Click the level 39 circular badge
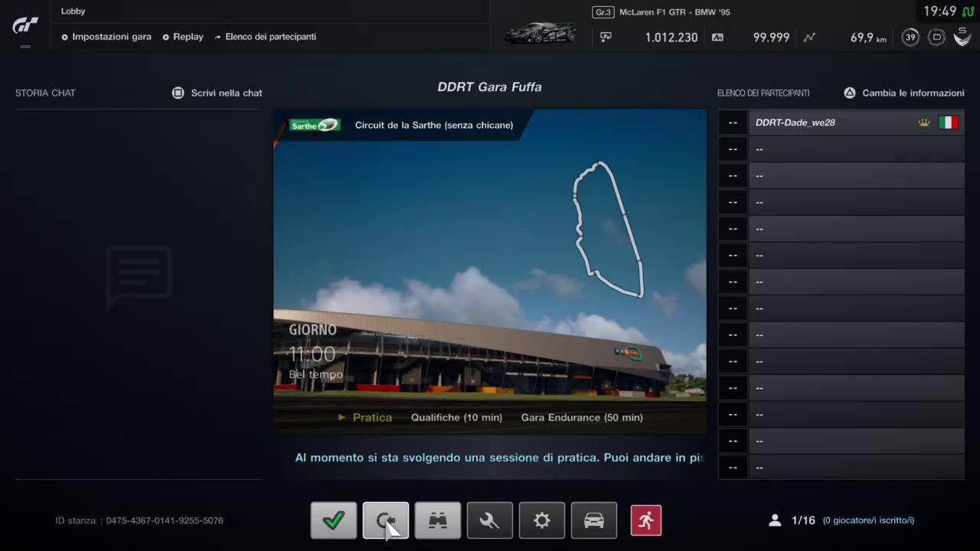This screenshot has width=980, height=551. (910, 37)
